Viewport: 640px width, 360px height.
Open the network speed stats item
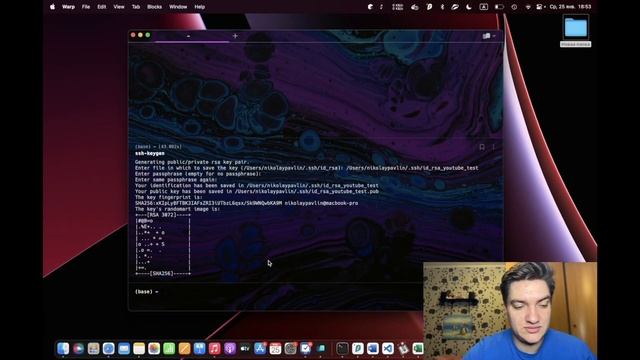pos(397,7)
